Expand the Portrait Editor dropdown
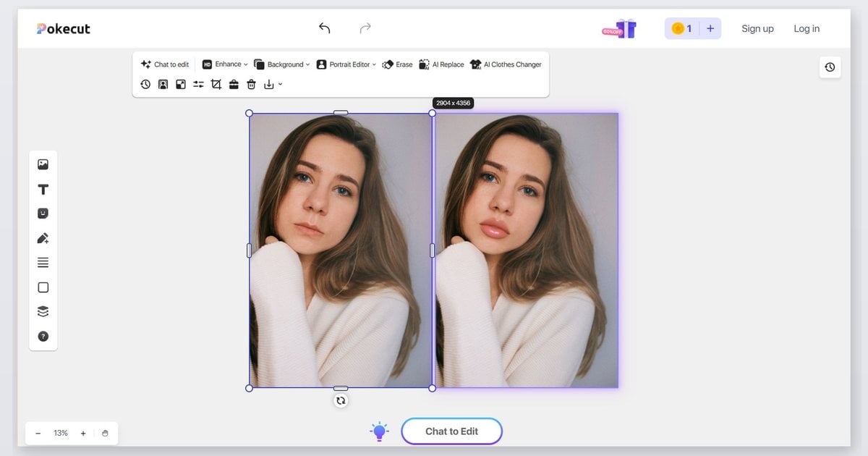This screenshot has height=456, width=868. [x=346, y=64]
